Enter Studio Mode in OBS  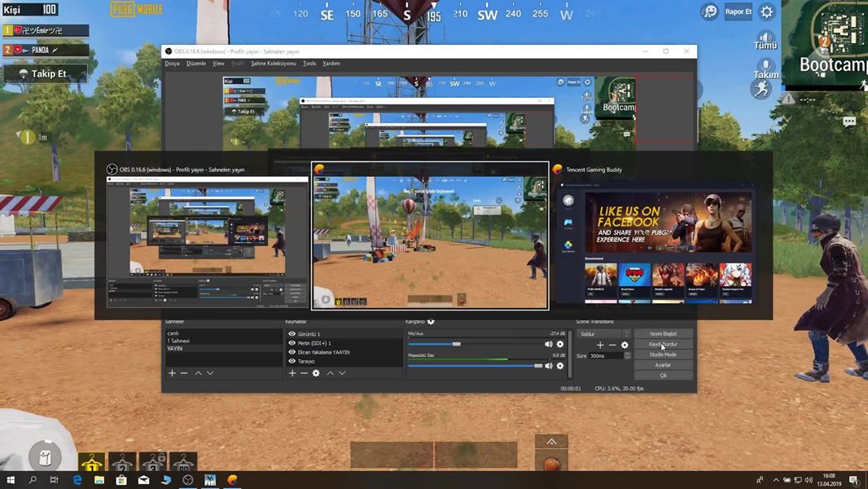point(663,355)
